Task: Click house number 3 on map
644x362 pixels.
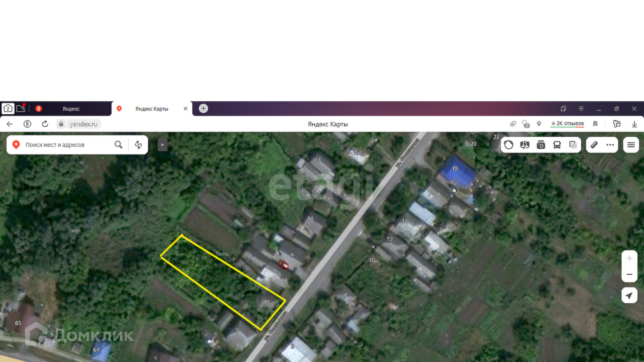Action: pos(237,331)
